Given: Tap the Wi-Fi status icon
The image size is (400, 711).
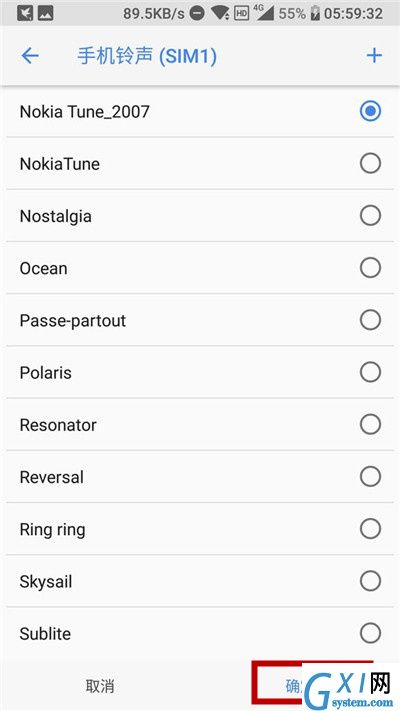Looking at the screenshot, I should (220, 14).
